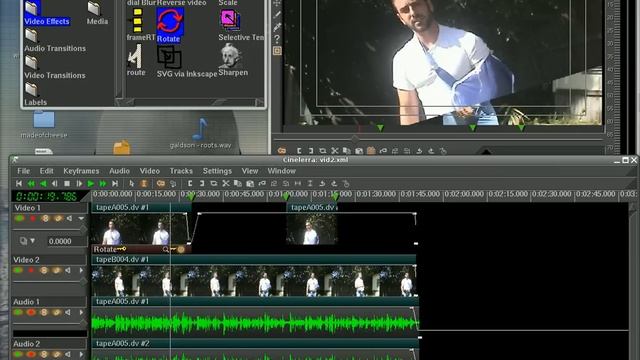
Task: Select the frameRT effect icon
Action: [137, 20]
